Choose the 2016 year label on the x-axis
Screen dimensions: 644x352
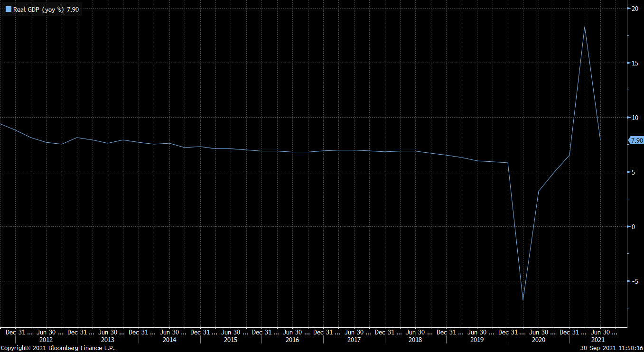point(292,340)
